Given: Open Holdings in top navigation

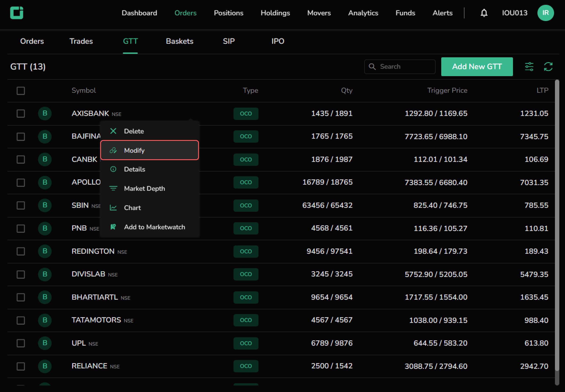Looking at the screenshot, I should 275,13.
